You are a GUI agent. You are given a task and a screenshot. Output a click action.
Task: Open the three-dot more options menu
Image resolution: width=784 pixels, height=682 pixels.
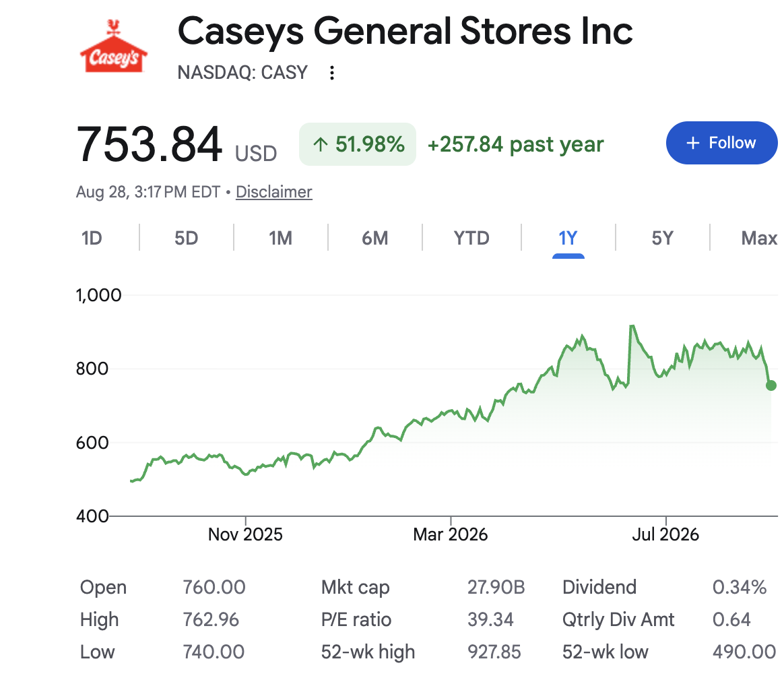(x=331, y=73)
